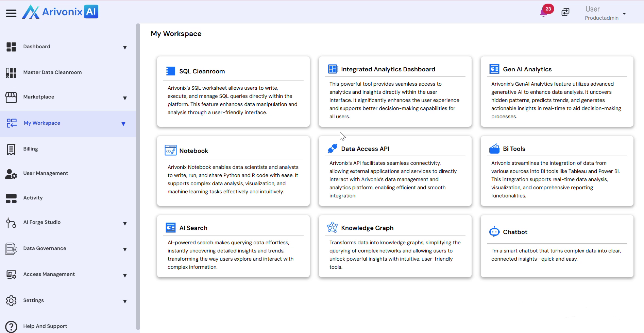Expand the Settings submenu arrow
Image resolution: width=644 pixels, height=333 pixels.
pos(125,301)
